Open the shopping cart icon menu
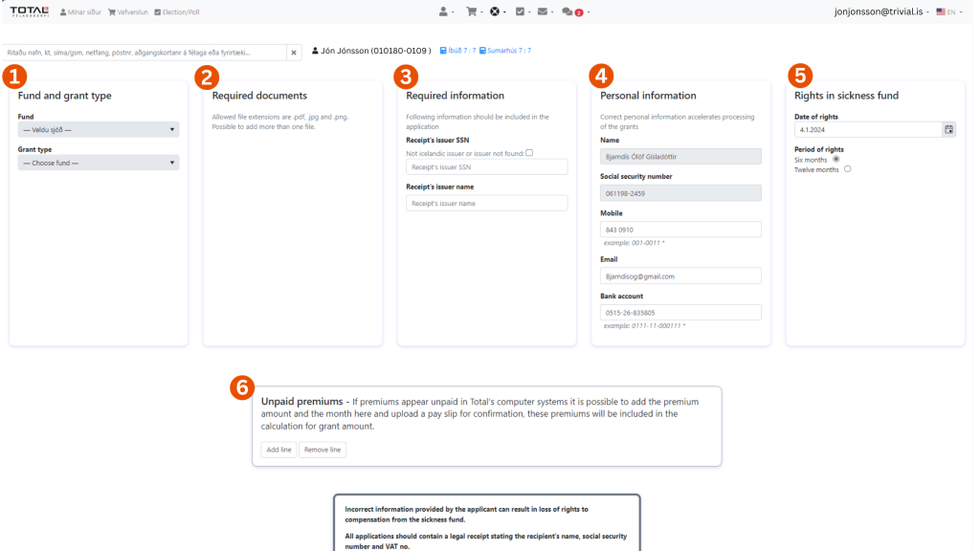Image resolution: width=980 pixels, height=551 pixels. click(x=473, y=11)
